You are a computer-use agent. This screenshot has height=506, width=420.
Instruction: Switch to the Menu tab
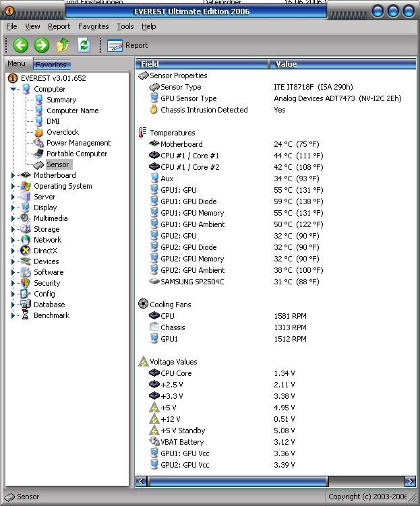[x=16, y=63]
